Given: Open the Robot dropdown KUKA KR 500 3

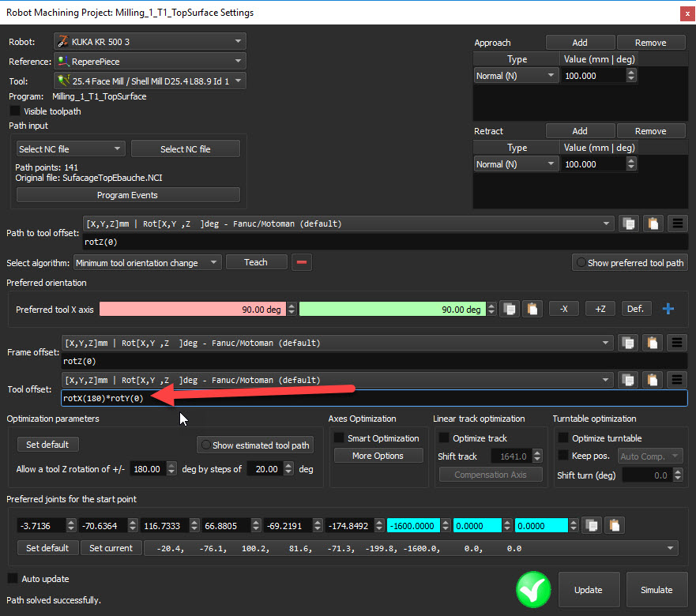Looking at the screenshot, I should [150, 41].
